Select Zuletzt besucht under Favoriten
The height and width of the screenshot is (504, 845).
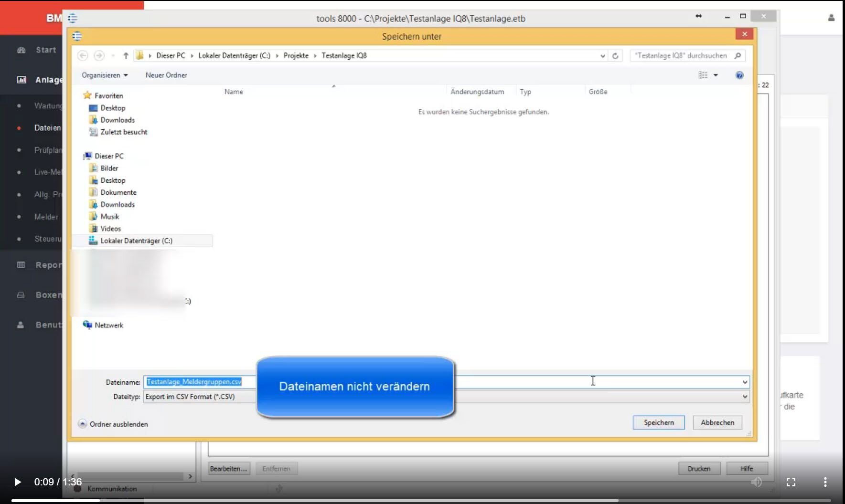pos(123,132)
